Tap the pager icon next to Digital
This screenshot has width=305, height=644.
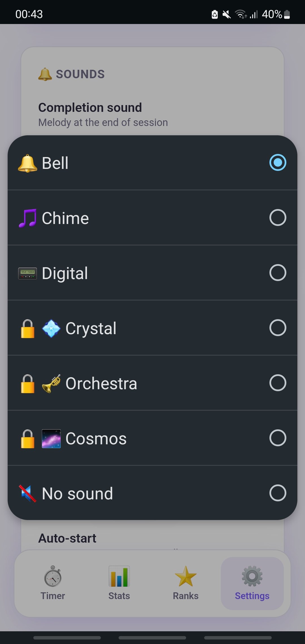tap(27, 273)
